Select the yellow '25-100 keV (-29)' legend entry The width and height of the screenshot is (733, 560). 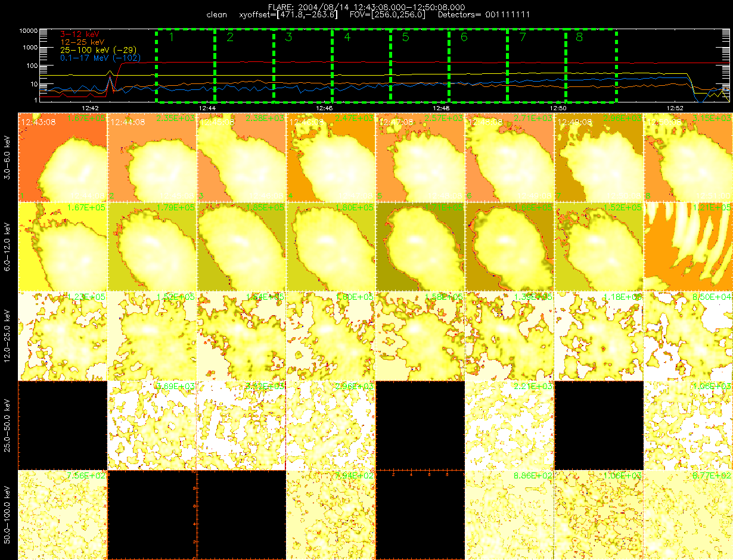click(x=98, y=51)
